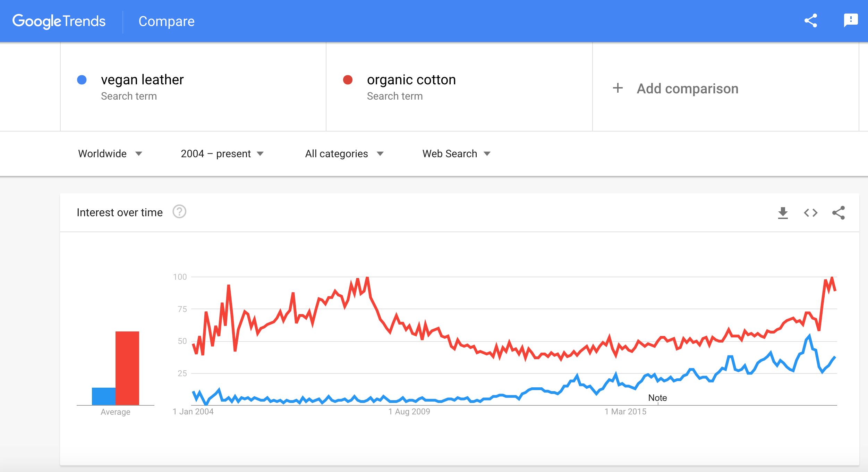Click the plus icon for Add comparison
Viewport: 868px width, 472px height.
(x=618, y=88)
